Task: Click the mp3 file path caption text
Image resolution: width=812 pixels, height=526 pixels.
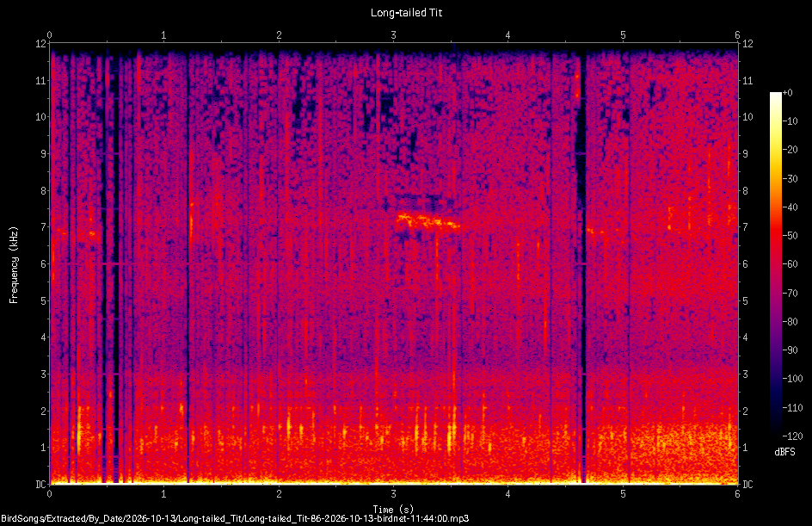Action: pyautogui.click(x=235, y=518)
